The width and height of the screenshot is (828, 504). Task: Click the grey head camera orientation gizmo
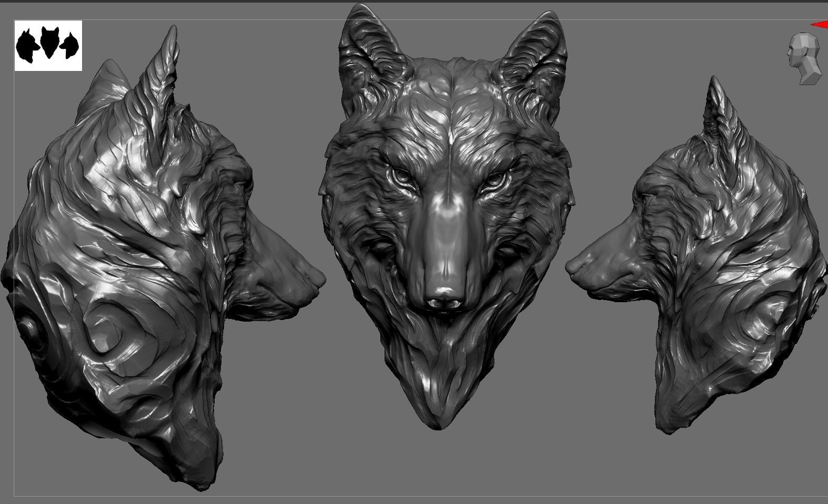click(x=804, y=58)
